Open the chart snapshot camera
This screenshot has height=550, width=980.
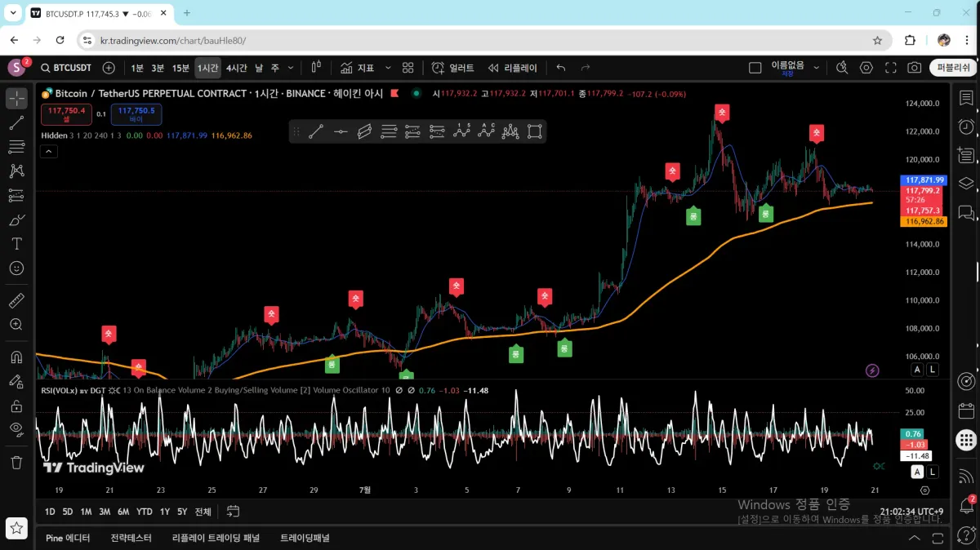tap(915, 68)
